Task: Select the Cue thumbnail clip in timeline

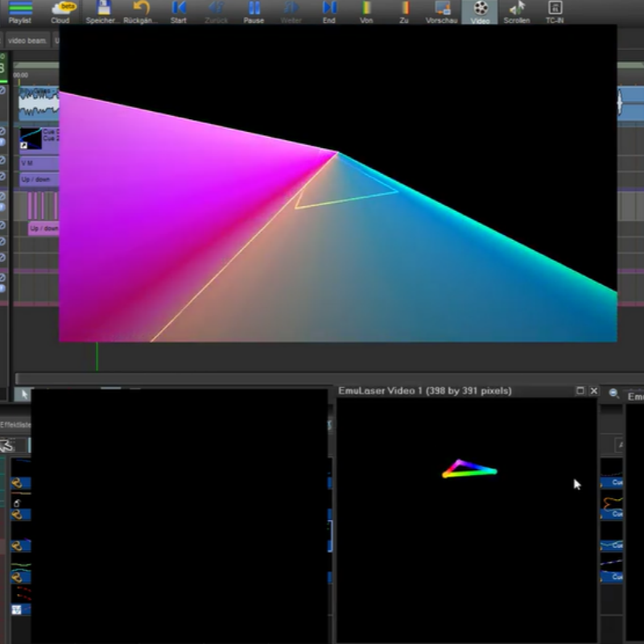Action: pos(31,138)
